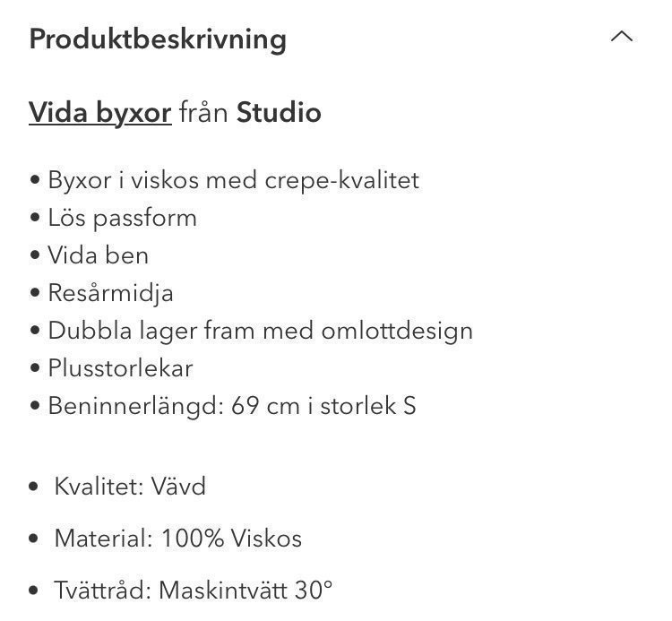Click the Resårmidja line
The image size is (672, 621).
(110, 293)
